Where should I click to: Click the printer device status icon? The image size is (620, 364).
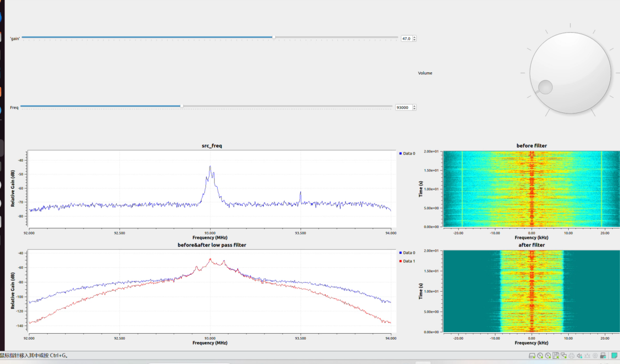(x=572, y=356)
